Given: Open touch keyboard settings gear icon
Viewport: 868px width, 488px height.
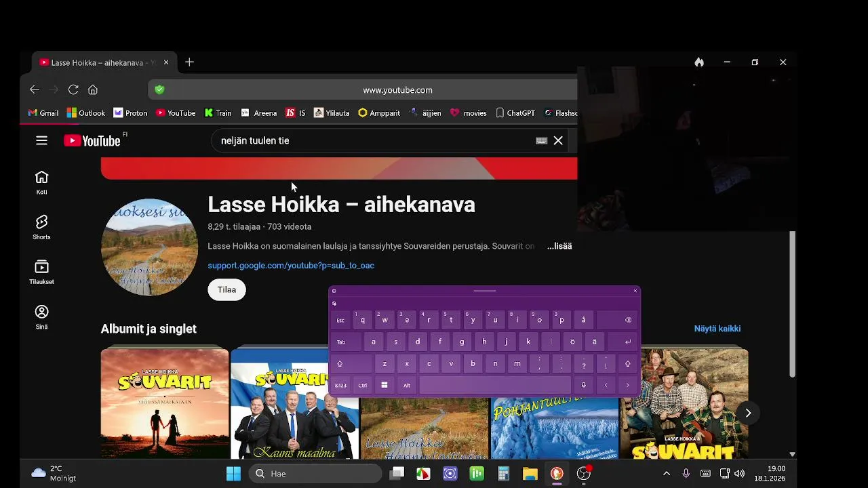Looking at the screenshot, I should [334, 291].
